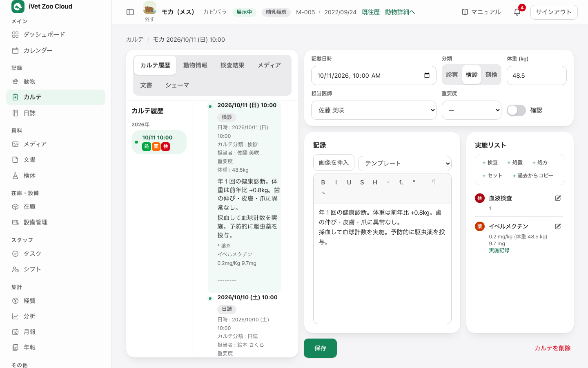Image resolution: width=588 pixels, height=368 pixels.
Task: Click the 体重 (kg) input field
Action: [537, 76]
